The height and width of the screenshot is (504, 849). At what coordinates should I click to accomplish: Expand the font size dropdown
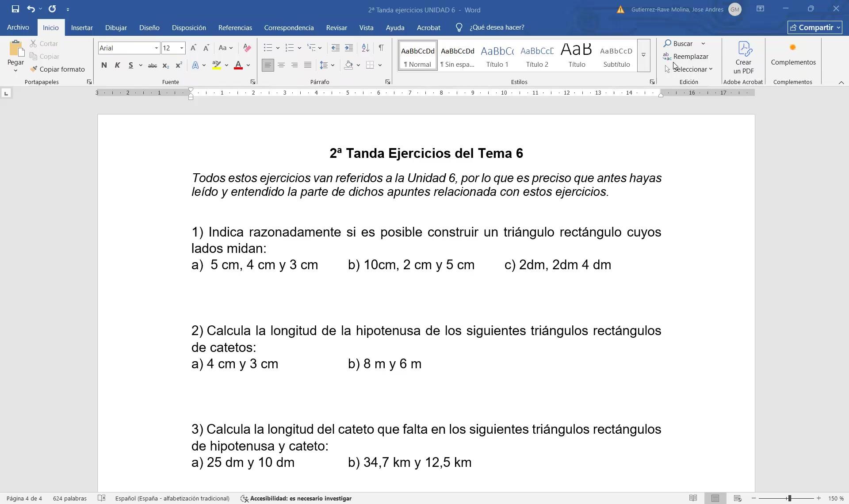[x=181, y=48]
